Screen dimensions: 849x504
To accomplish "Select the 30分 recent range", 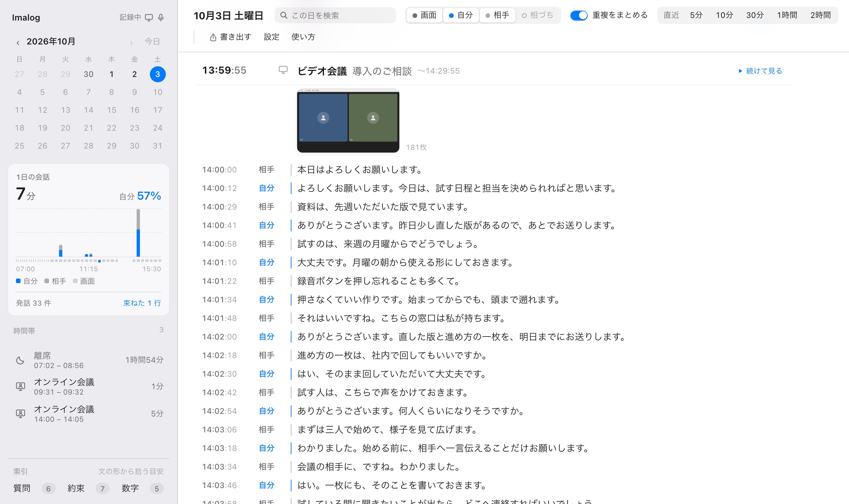I will coord(755,15).
